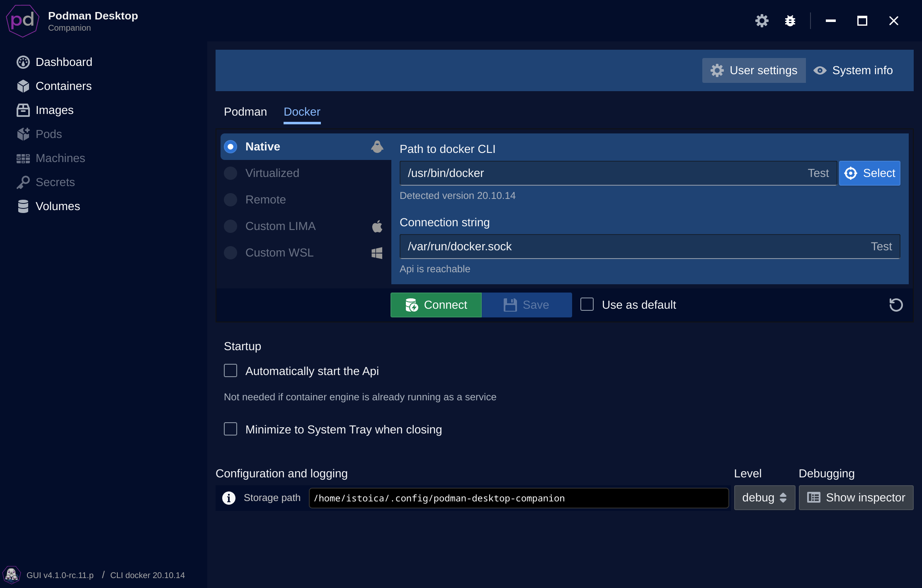This screenshot has width=922, height=588.
Task: Enable Use as default checkbox
Action: 587,305
